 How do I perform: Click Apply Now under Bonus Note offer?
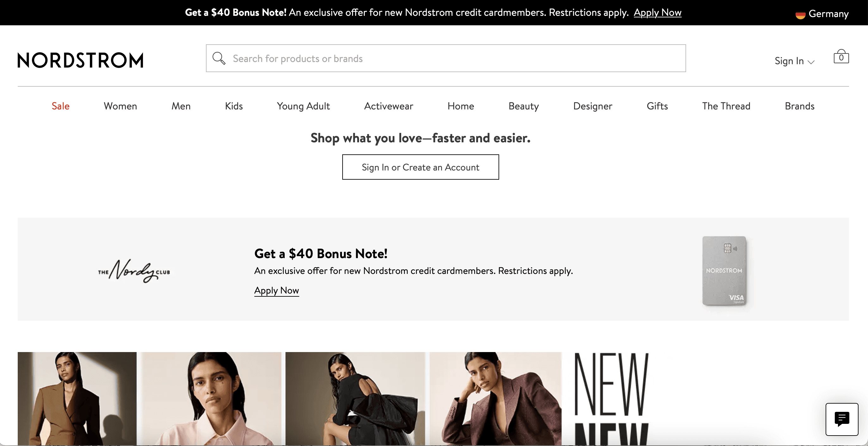(277, 290)
